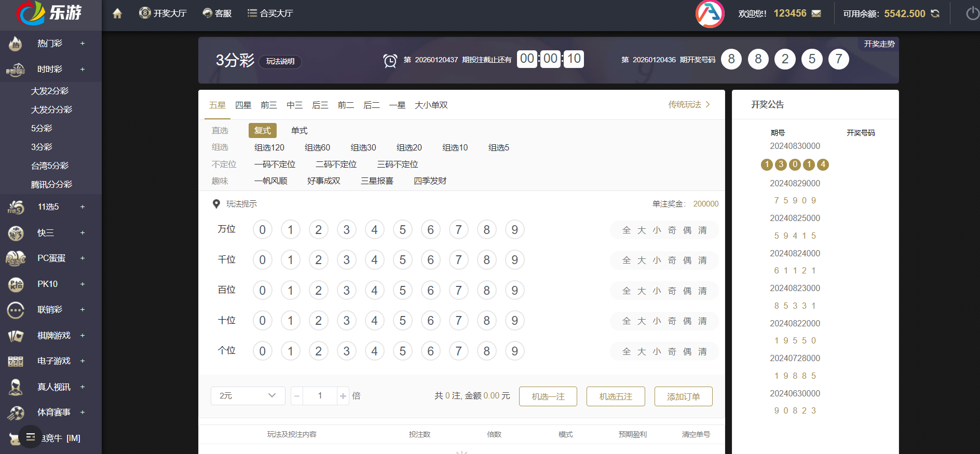The image size is (980, 454).
Task: Open the 2元 unit dropdown
Action: pyautogui.click(x=248, y=396)
